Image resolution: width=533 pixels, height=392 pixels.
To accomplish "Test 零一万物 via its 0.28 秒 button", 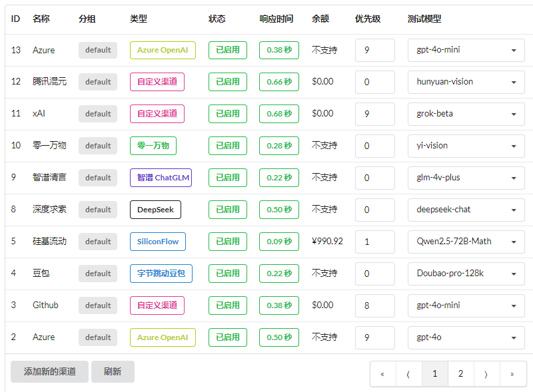I will [x=279, y=146].
